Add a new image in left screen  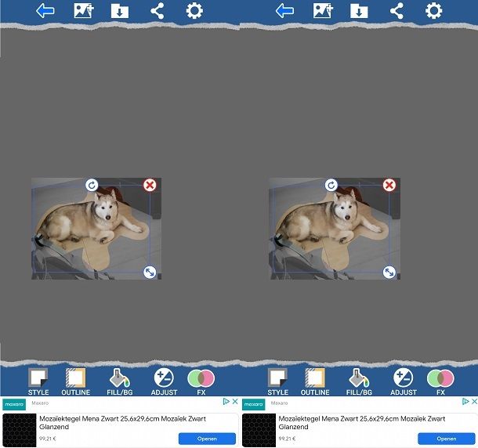[x=84, y=11]
